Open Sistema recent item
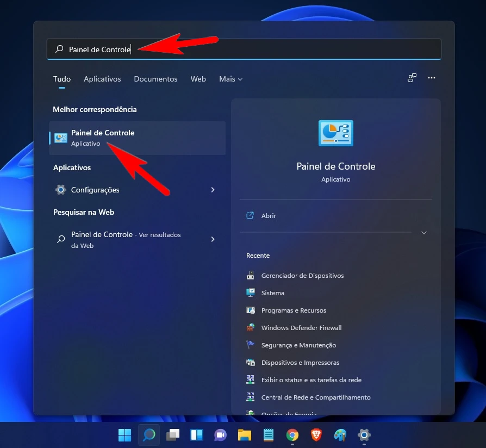The image size is (486, 448). (x=272, y=293)
